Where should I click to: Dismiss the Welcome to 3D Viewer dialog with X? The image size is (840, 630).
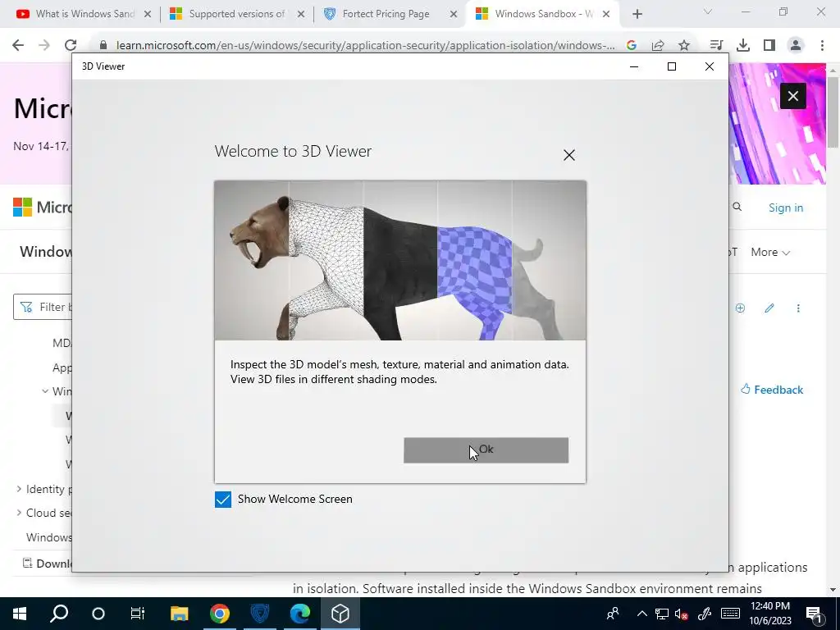point(569,155)
